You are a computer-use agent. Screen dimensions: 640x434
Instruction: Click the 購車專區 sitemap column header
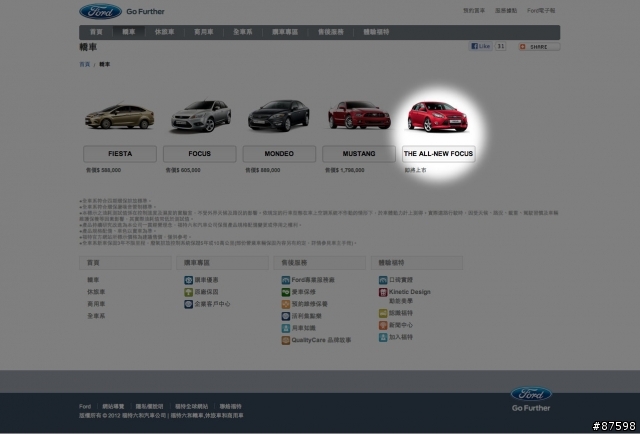click(x=222, y=263)
